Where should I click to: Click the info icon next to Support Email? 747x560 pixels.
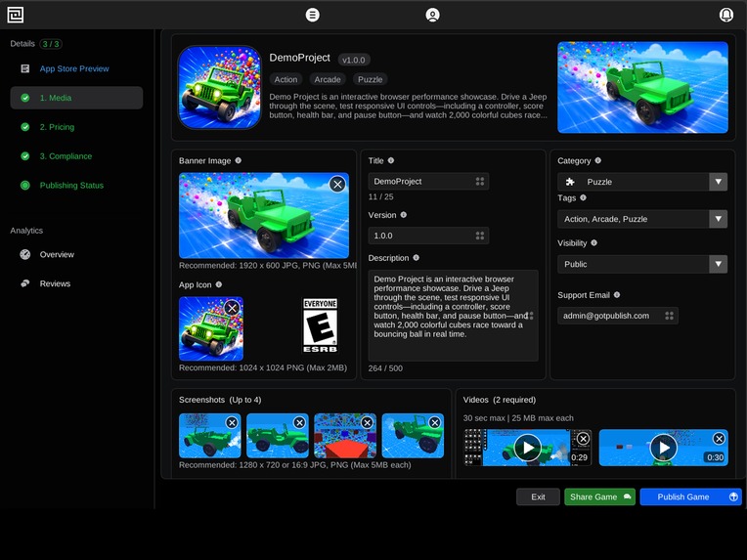[x=617, y=295]
